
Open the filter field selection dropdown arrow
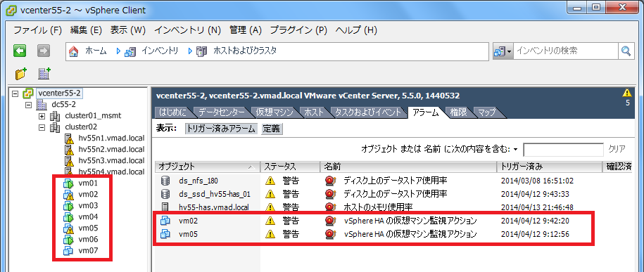(x=516, y=149)
